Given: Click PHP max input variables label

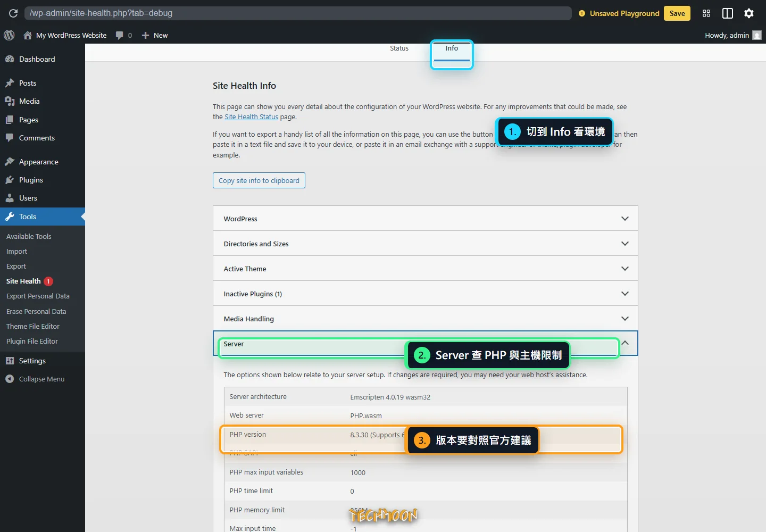Looking at the screenshot, I should pos(267,472).
